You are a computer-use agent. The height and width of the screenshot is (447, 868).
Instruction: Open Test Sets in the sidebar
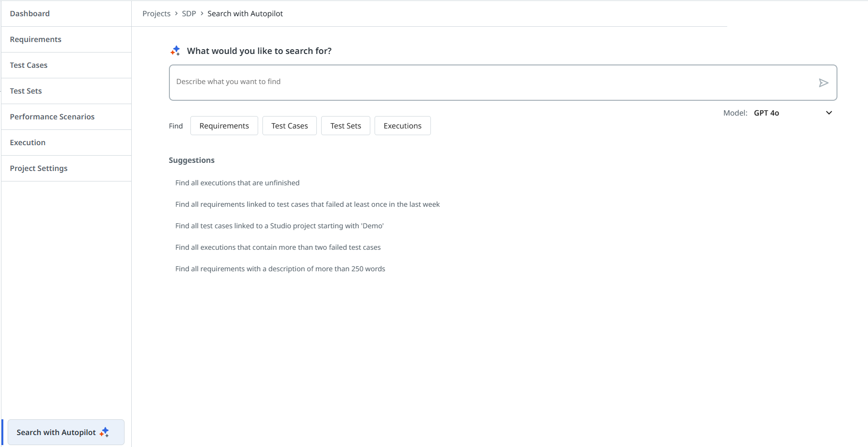click(26, 91)
